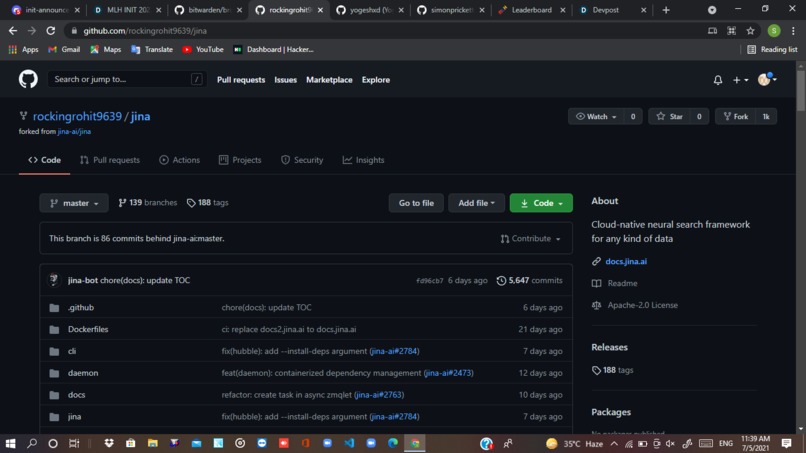The height and width of the screenshot is (453, 806).
Task: Open the Projects tab
Action: pos(240,160)
